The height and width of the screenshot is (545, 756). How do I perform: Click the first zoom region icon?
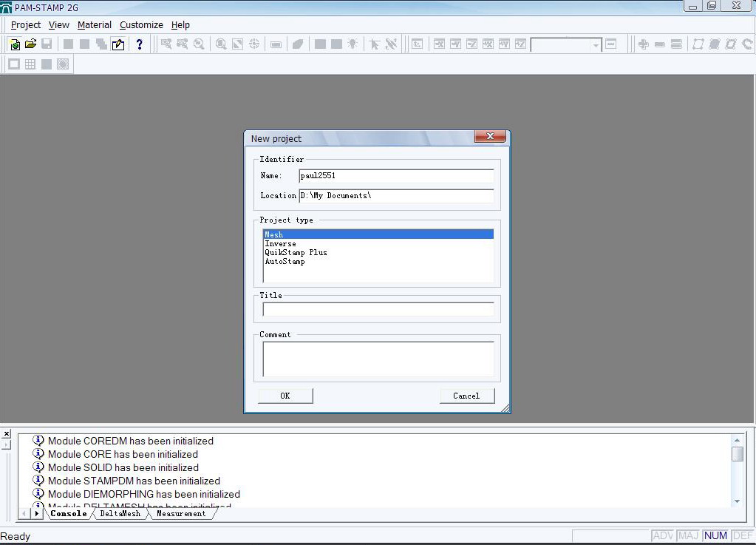166,44
